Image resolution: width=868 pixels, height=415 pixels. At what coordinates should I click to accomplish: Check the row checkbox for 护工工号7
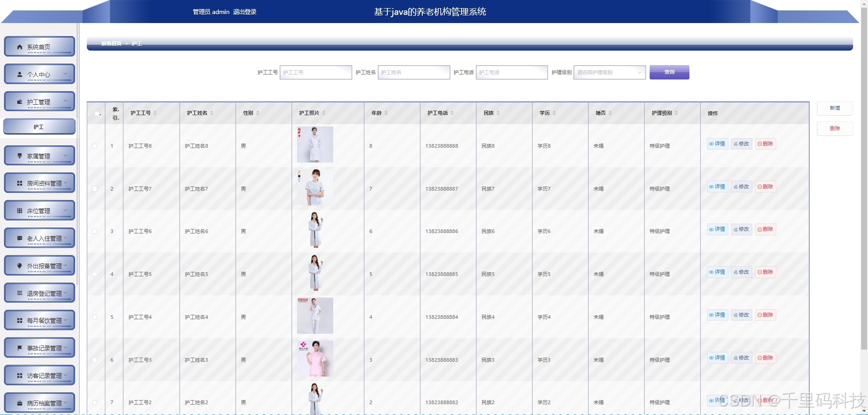point(94,189)
